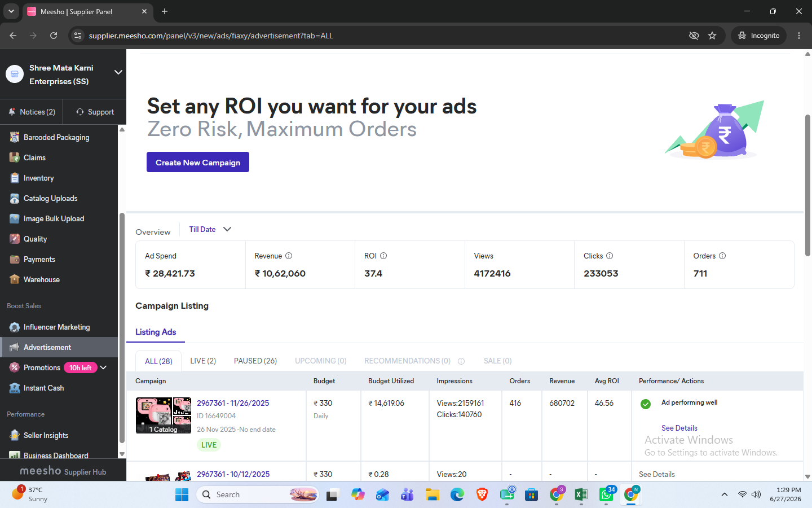
Task: Select the Catalog Uploads cloud icon
Action: (x=15, y=198)
